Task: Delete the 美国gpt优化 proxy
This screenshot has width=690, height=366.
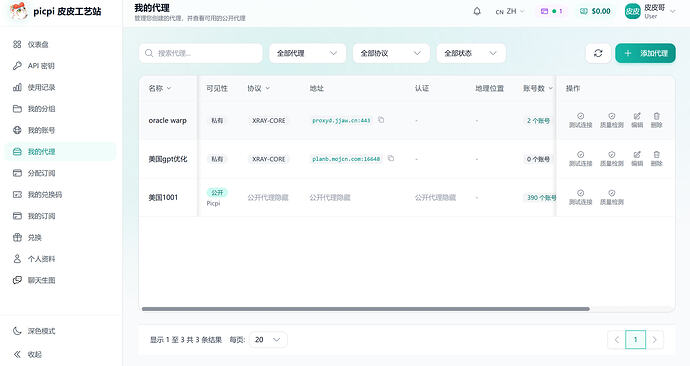Action: tap(657, 158)
